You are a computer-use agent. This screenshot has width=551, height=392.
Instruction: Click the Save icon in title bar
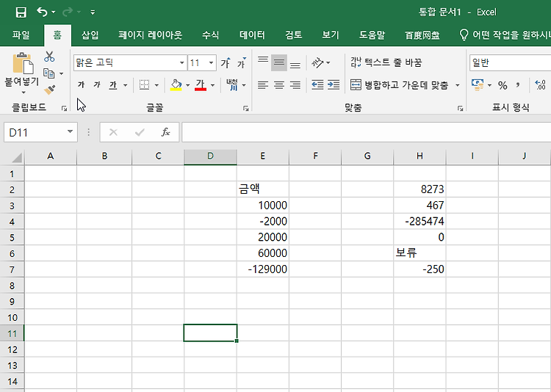pos(21,12)
